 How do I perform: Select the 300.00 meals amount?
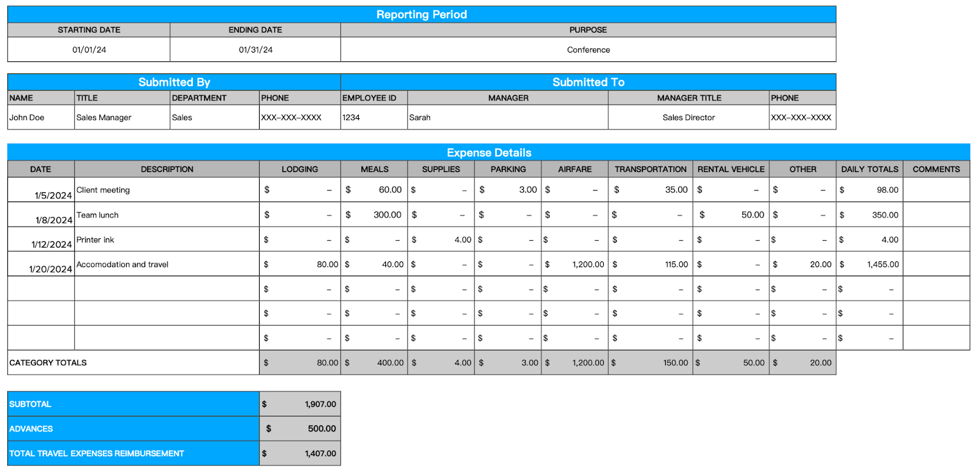click(374, 215)
